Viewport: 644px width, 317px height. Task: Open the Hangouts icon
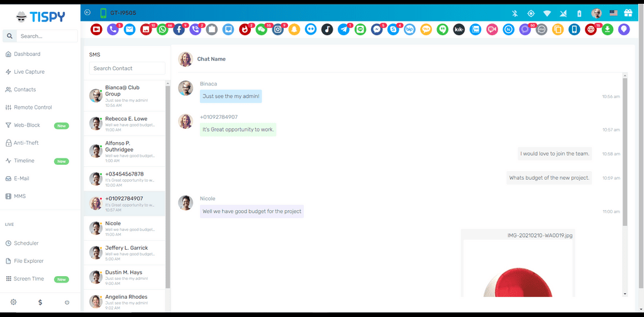(442, 29)
